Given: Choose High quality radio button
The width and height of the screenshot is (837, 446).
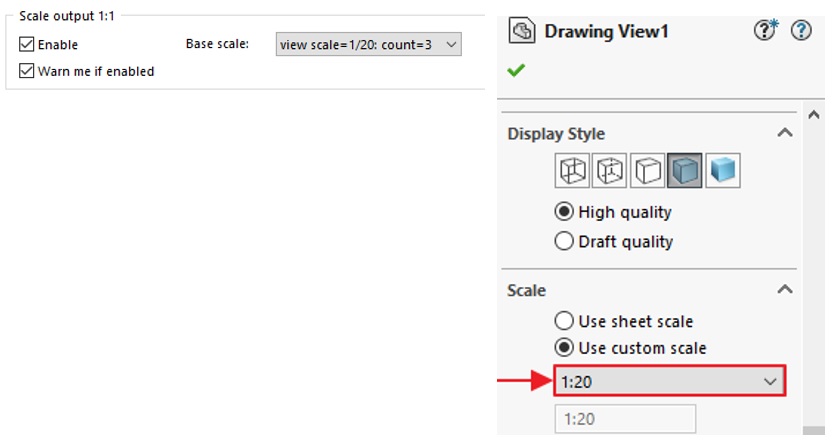Looking at the screenshot, I should pos(564,212).
